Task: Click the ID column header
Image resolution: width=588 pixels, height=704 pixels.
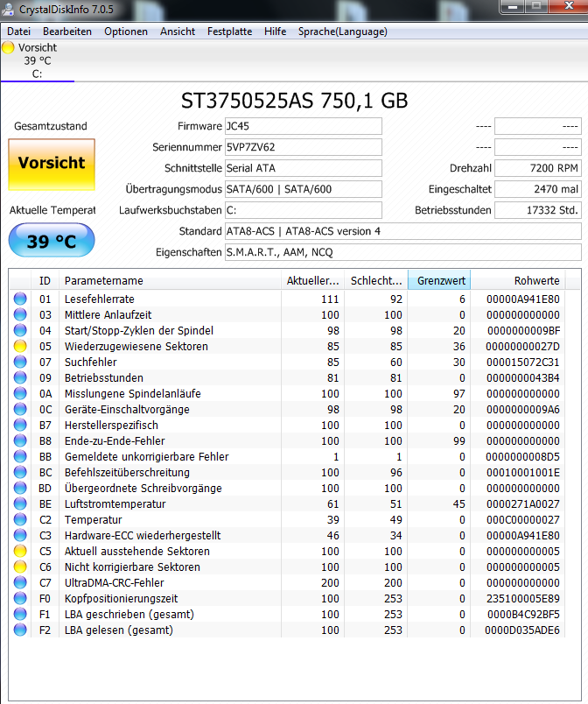Action: (x=45, y=280)
